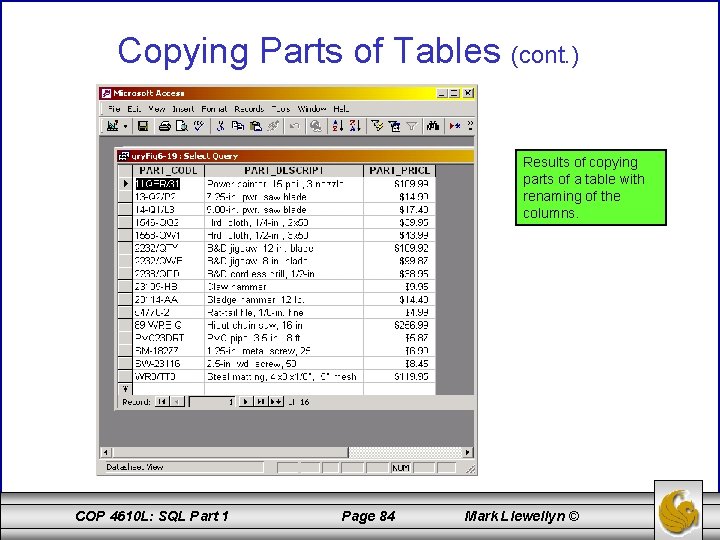Open the View menu

(157, 109)
